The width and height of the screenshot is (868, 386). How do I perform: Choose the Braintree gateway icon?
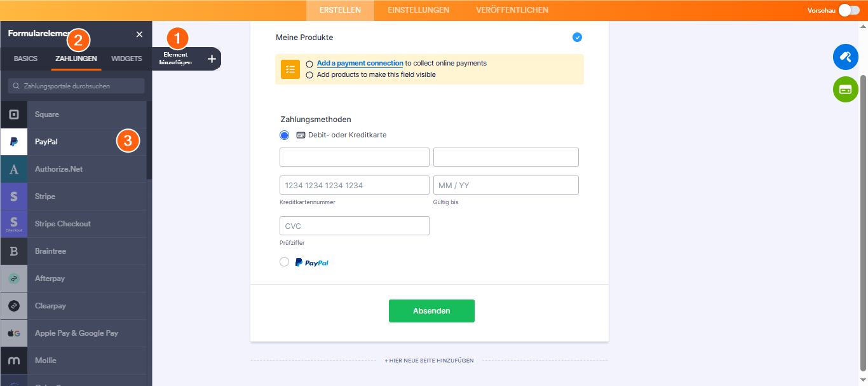[x=13, y=251]
